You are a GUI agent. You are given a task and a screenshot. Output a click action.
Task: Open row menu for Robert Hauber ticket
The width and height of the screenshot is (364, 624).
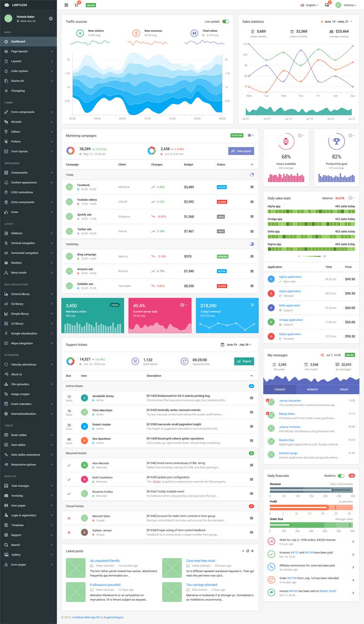pos(252,426)
